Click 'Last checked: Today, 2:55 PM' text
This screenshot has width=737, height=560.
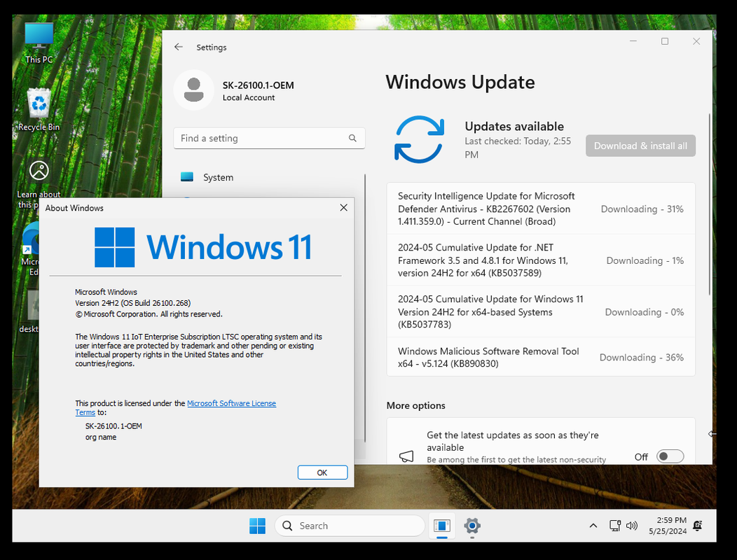518,148
